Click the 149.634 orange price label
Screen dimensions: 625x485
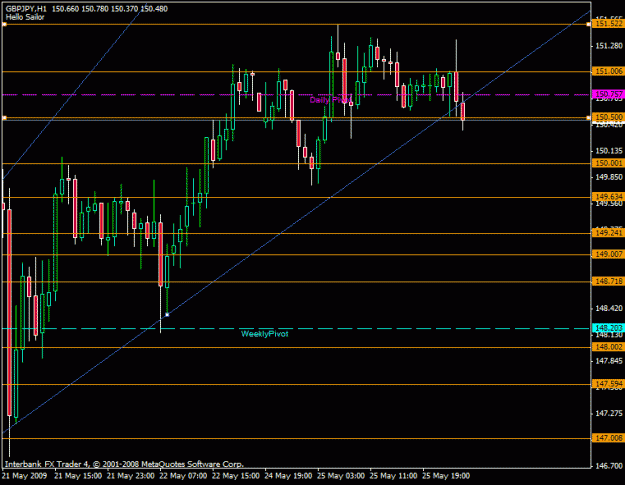[x=608, y=197]
